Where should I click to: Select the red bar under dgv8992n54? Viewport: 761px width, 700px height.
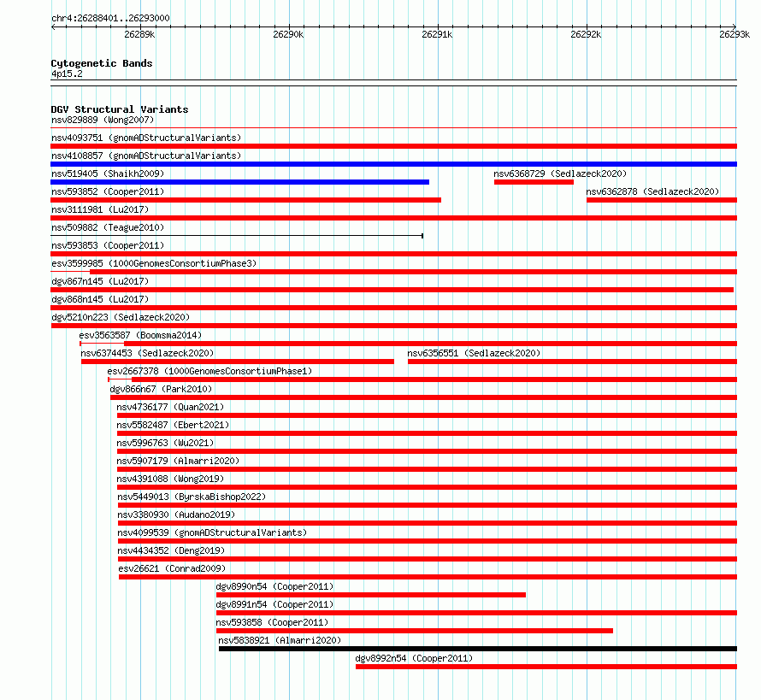[546, 667]
